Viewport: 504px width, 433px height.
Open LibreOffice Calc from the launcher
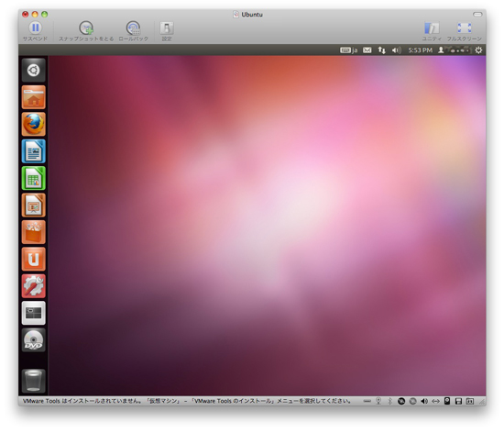point(33,178)
